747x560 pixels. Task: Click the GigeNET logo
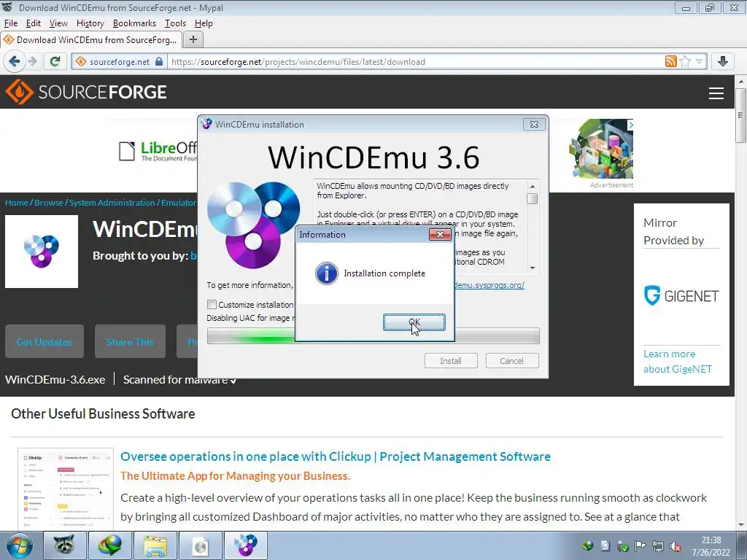681,296
